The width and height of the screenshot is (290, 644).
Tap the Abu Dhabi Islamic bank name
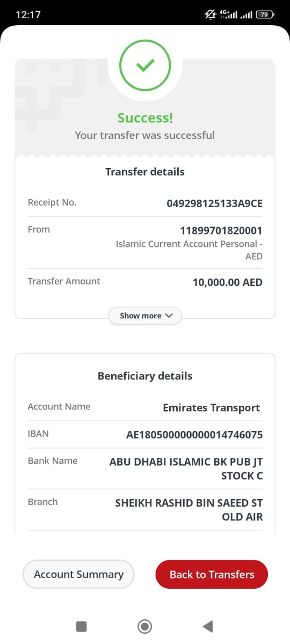[x=186, y=469]
